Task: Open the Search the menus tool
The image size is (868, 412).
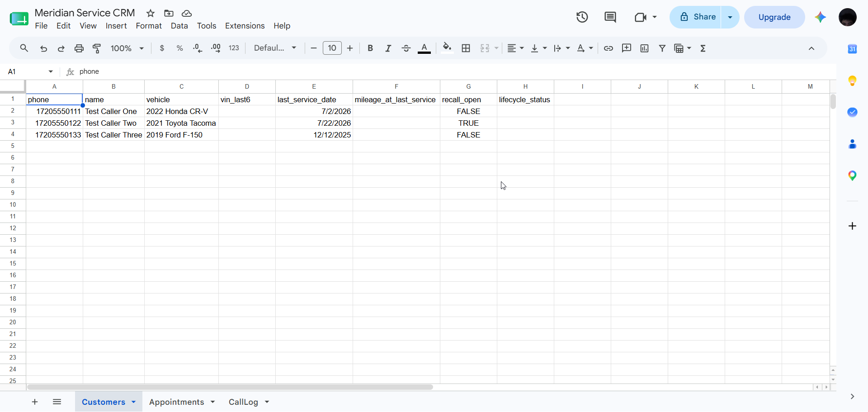Action: click(x=24, y=48)
